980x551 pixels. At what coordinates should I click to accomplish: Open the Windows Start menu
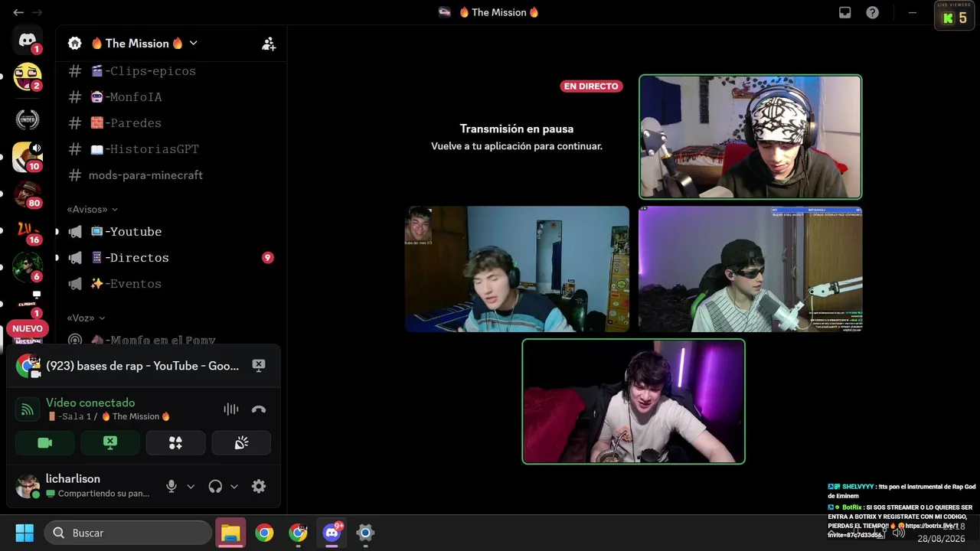click(24, 533)
